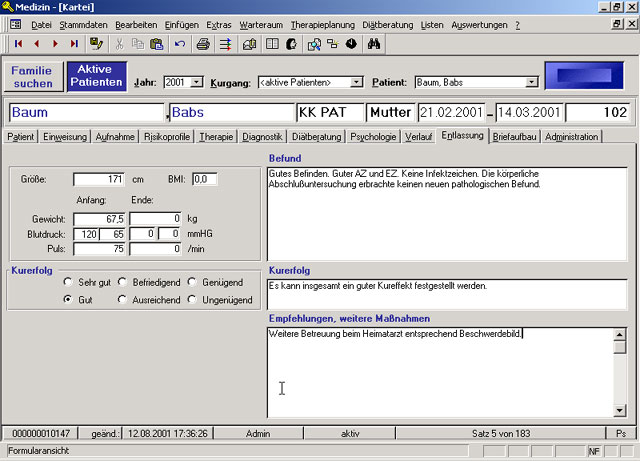The height and width of the screenshot is (461, 640).
Task: Jump to the last record
Action: [74, 44]
